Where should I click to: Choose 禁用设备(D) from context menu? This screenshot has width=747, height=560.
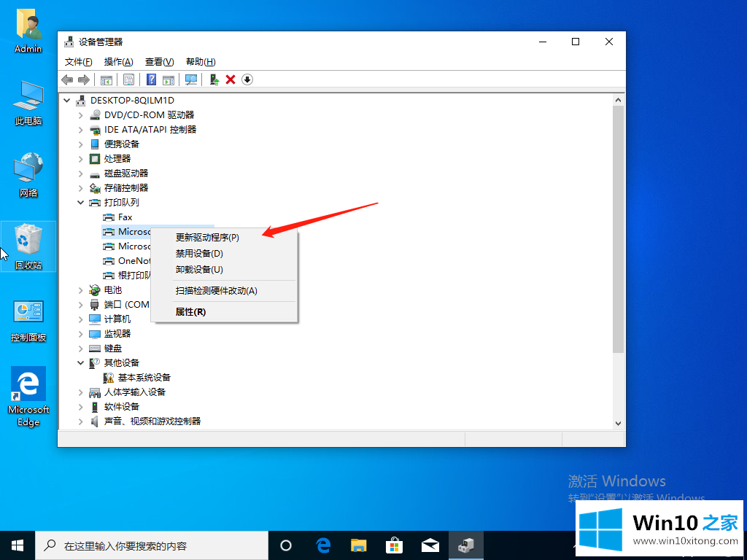199,254
